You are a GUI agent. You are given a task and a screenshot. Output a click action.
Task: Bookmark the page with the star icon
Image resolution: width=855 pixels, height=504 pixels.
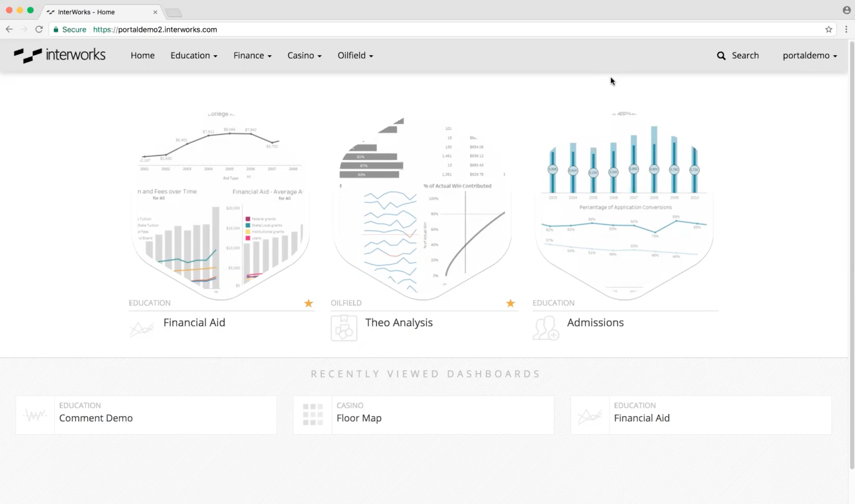(x=829, y=29)
